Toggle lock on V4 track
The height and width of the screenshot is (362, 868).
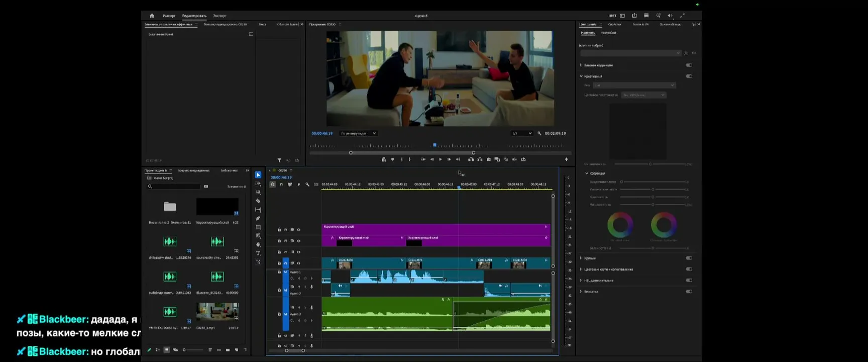[279, 230]
